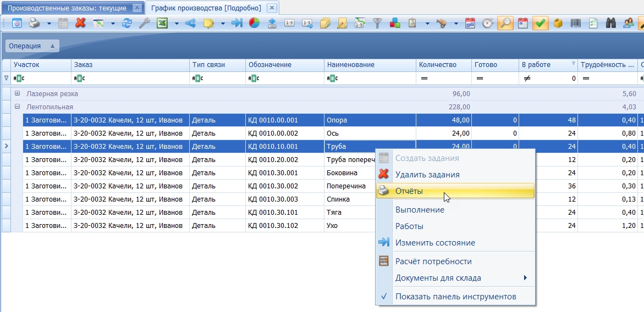Click the yellow package box icon
The width and height of the screenshot is (644, 312).
point(558,24)
